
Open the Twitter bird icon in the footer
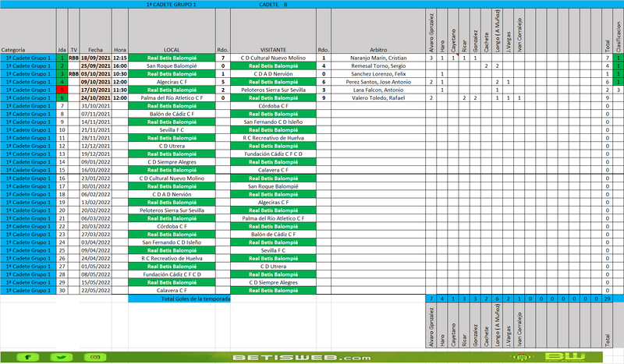click(62, 357)
